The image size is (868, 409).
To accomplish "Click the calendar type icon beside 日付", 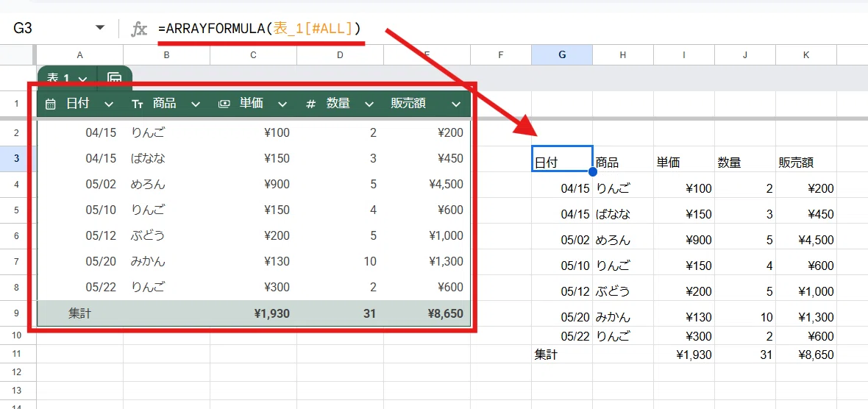I will (50, 104).
